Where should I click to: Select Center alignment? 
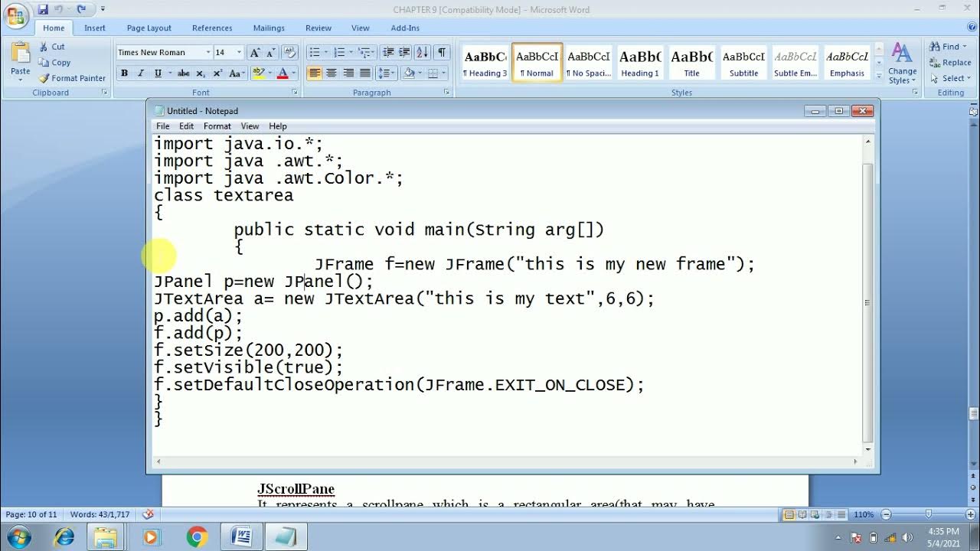coord(332,73)
